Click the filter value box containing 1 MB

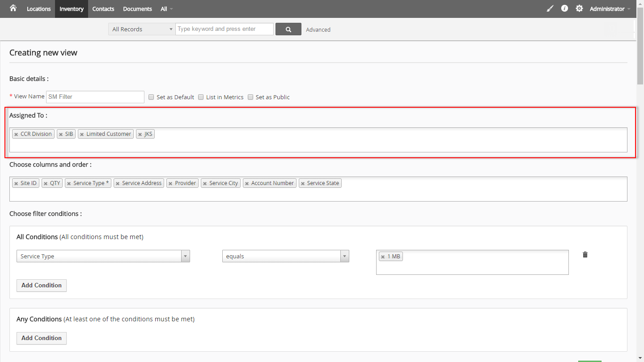472,262
